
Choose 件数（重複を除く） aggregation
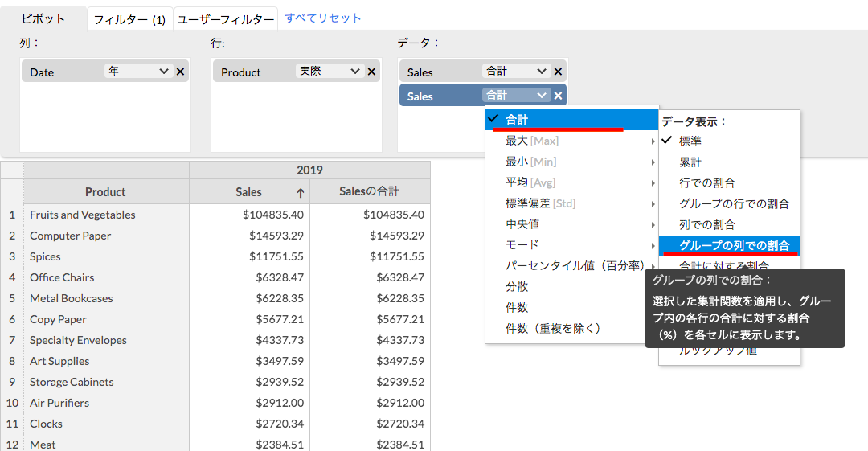coord(553,329)
